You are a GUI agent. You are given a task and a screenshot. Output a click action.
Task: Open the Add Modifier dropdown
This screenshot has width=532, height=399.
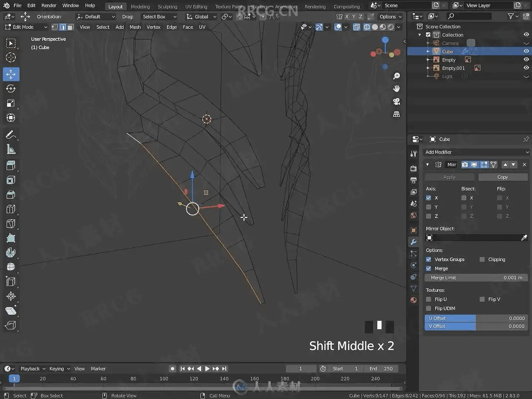tap(476, 152)
